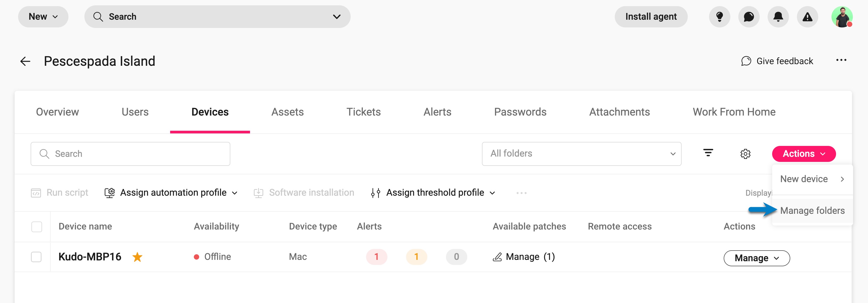Open the chat bubble icon in header
Image resolution: width=868 pixels, height=303 pixels.
click(x=749, y=17)
